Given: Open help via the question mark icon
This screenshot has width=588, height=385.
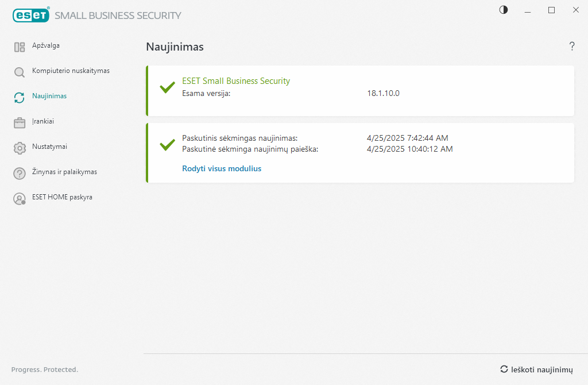Looking at the screenshot, I should 572,47.
